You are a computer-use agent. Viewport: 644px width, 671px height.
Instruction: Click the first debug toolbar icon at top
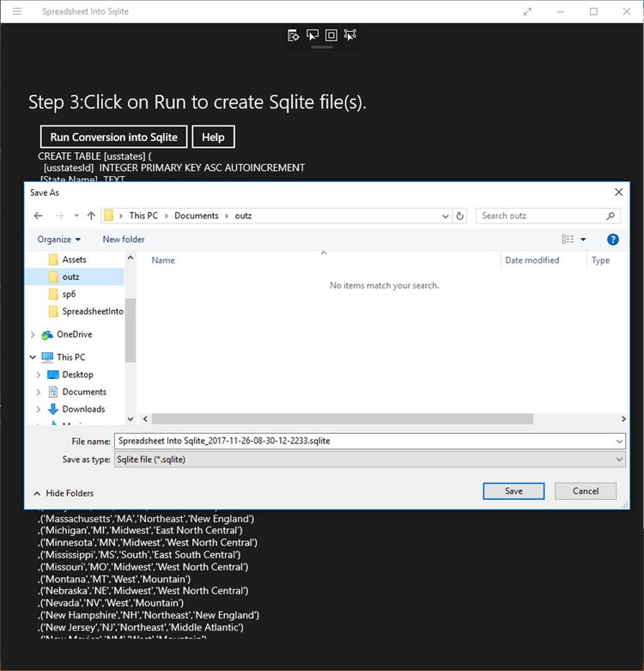click(294, 35)
